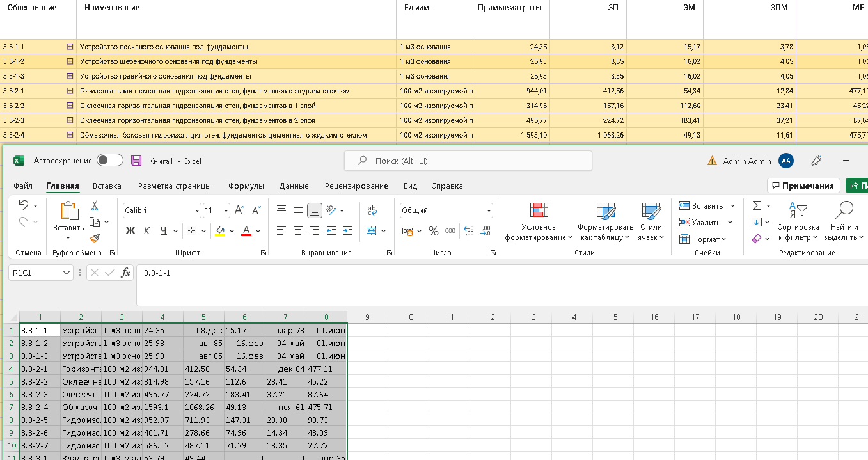Click the Поиск search box
Image resolution: width=868 pixels, height=460 pixels.
coord(468,161)
